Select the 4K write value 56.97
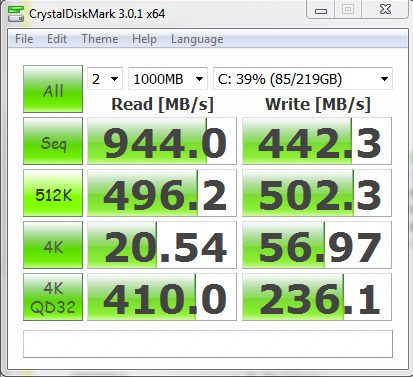Image resolution: width=413 pixels, height=377 pixels. pos(317,245)
